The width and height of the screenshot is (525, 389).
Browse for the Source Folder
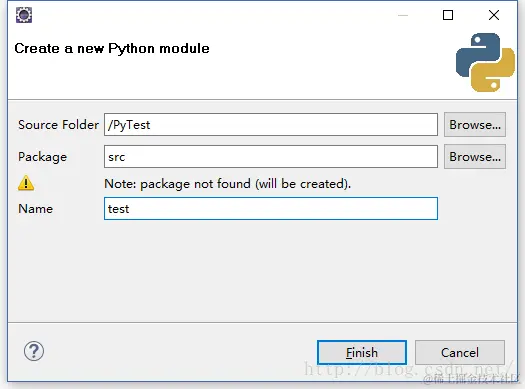click(475, 125)
